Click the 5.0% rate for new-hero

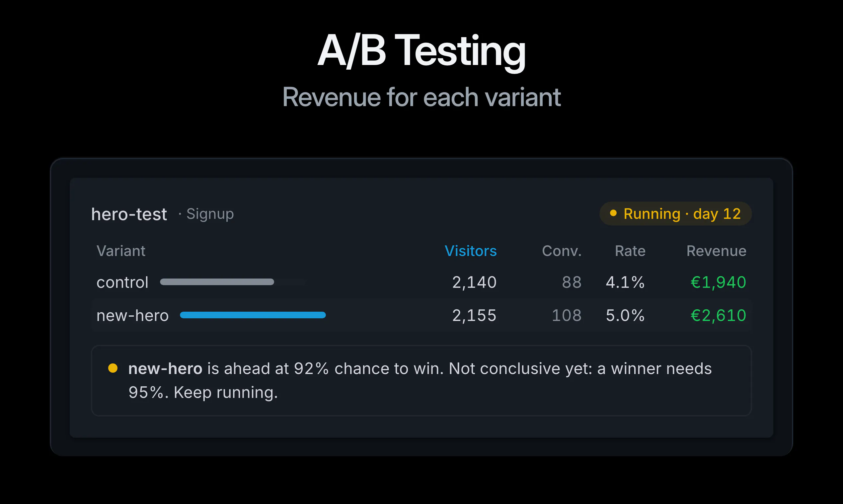(625, 316)
